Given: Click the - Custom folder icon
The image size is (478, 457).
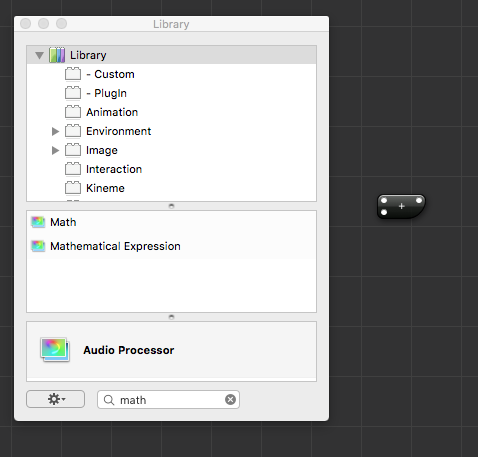Looking at the screenshot, I should click(73, 74).
